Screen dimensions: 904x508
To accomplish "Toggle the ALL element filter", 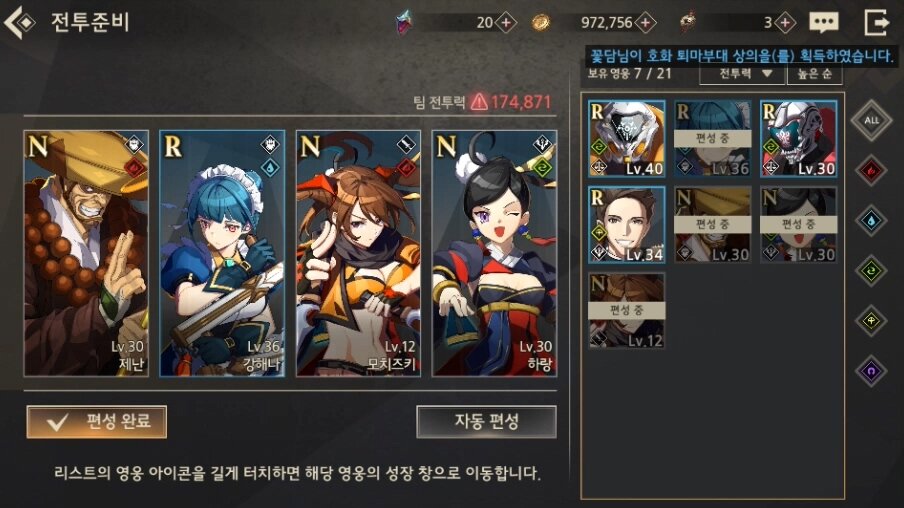I will tap(871, 121).
